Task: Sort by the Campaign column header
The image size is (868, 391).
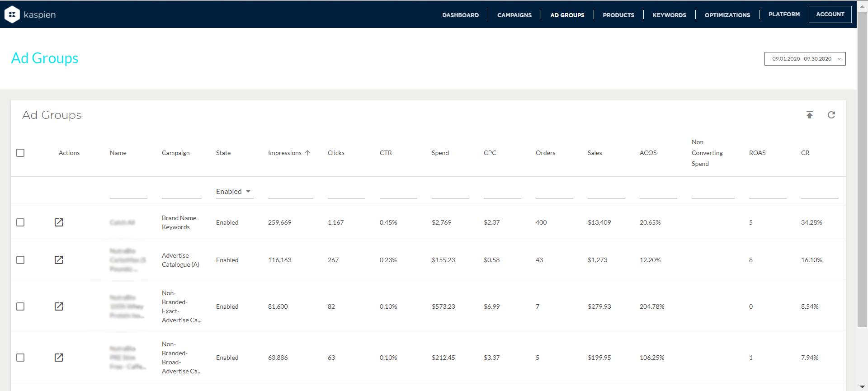Action: point(175,153)
